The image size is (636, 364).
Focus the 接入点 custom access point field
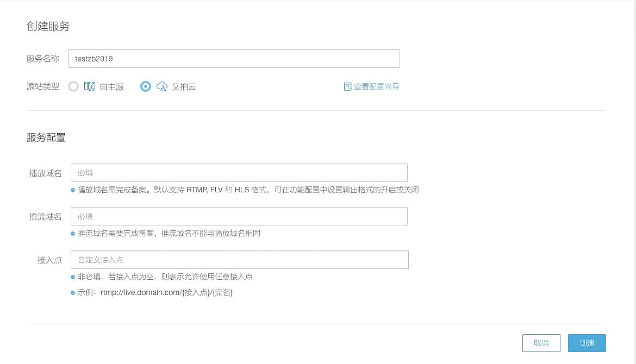point(239,260)
